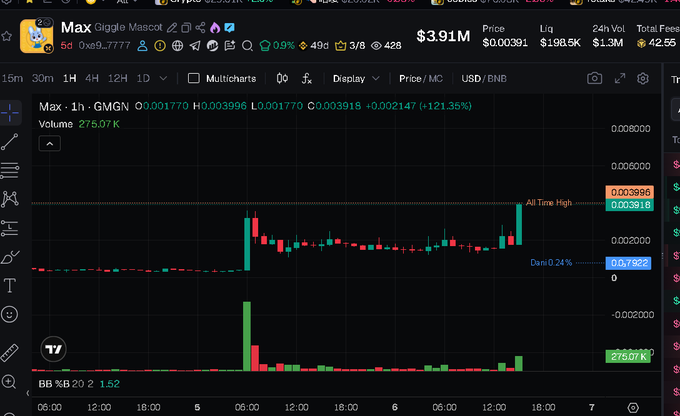Select the horizontal lines Fibonacci tool
The image size is (680, 416).
coord(10,171)
